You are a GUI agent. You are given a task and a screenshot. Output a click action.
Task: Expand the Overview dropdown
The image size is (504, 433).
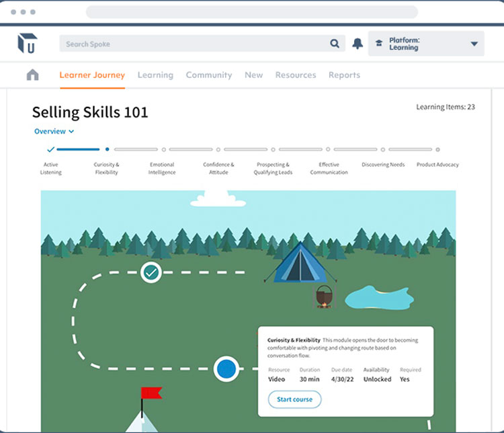point(54,132)
